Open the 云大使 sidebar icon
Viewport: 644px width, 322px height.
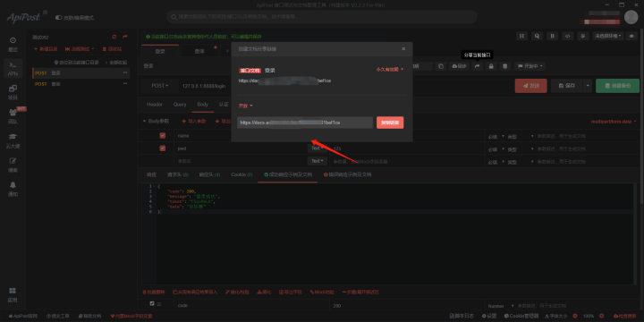tap(13, 140)
